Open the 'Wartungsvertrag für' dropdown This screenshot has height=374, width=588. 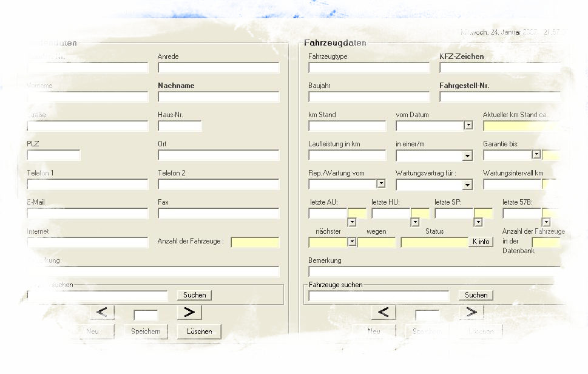click(x=467, y=185)
